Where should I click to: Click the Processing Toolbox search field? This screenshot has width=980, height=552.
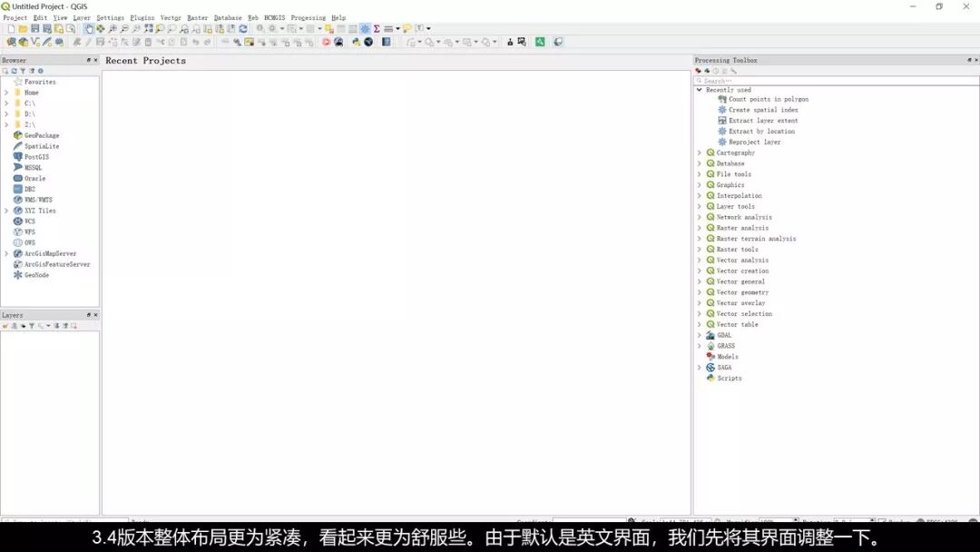coord(837,81)
